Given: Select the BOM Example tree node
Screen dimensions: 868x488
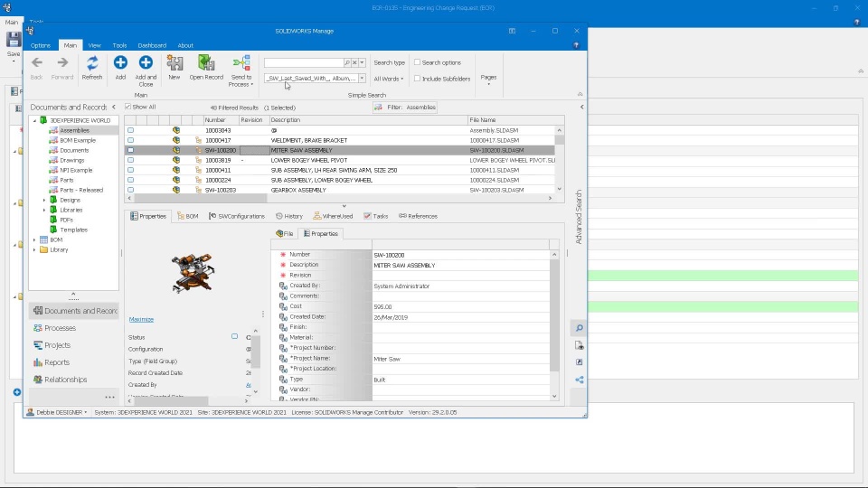Looking at the screenshot, I should pos(78,141).
